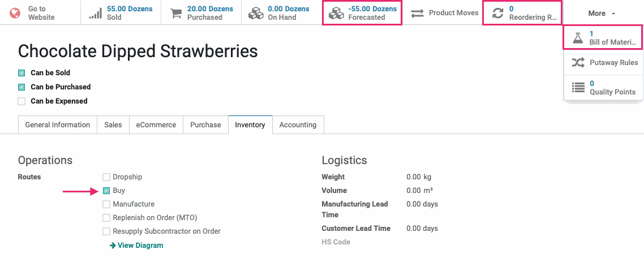The height and width of the screenshot is (262, 644).
Task: Open the Sold signal-bars stat icon
Action: (95, 13)
